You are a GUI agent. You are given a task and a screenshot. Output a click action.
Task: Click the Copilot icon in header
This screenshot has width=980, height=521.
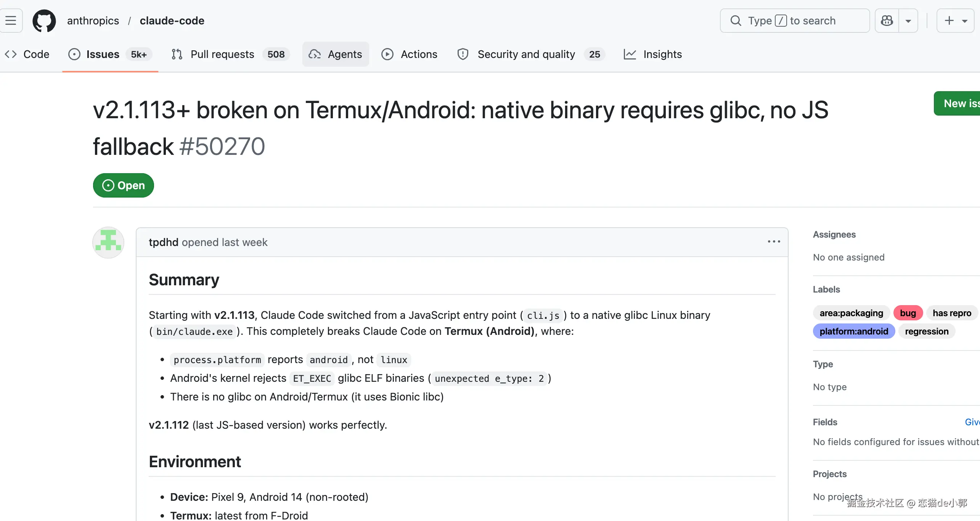[887, 21]
